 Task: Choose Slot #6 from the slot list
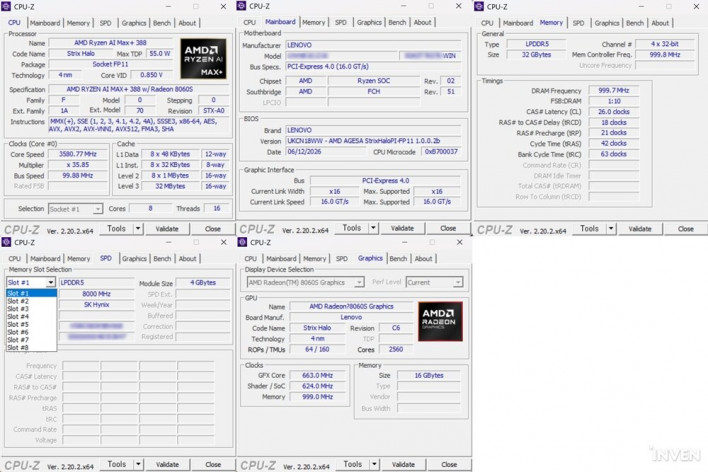coord(31,332)
